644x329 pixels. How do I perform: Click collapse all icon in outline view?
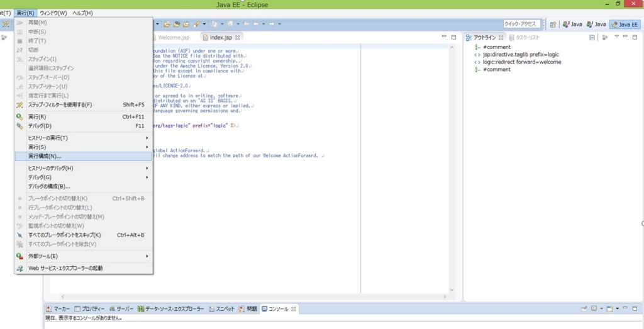(x=592, y=37)
